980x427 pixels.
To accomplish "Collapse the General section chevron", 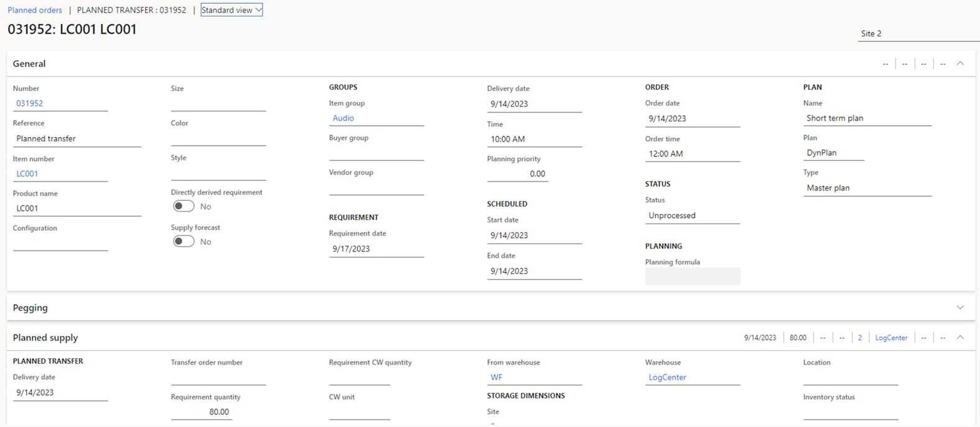I will [x=960, y=63].
